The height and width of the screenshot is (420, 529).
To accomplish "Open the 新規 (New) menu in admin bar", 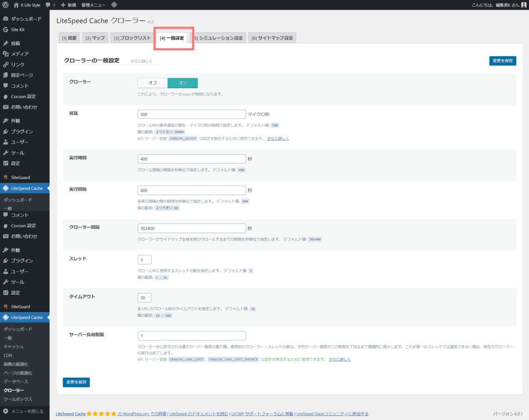I will click(x=68, y=5).
